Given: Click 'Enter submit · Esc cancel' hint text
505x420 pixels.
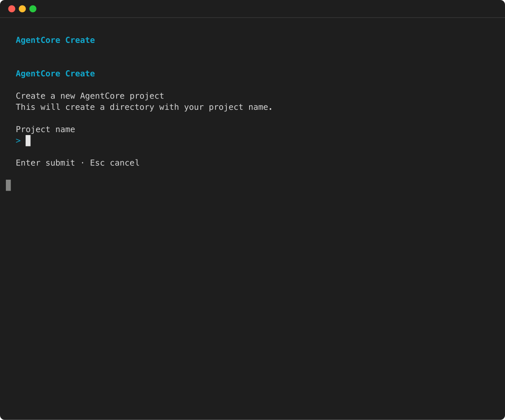Looking at the screenshot, I should (x=78, y=163).
